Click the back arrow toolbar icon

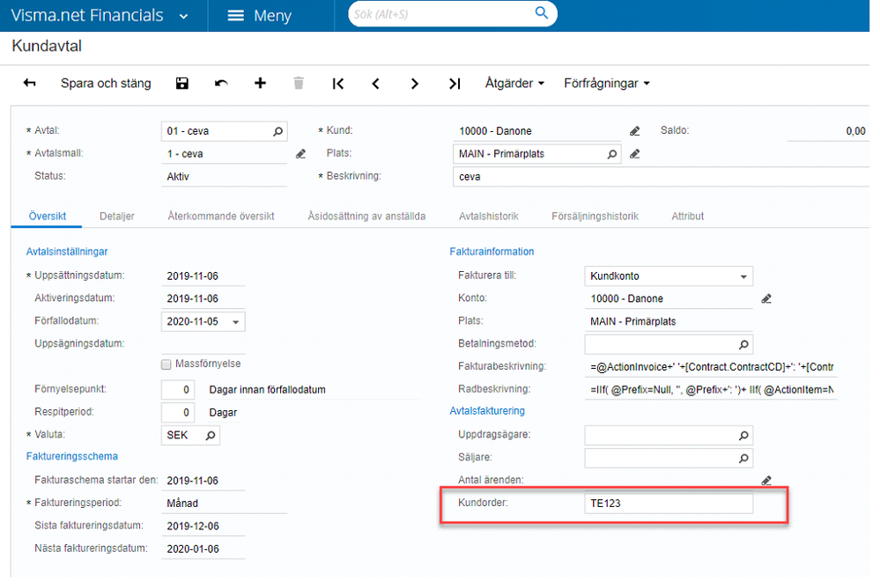point(29,83)
